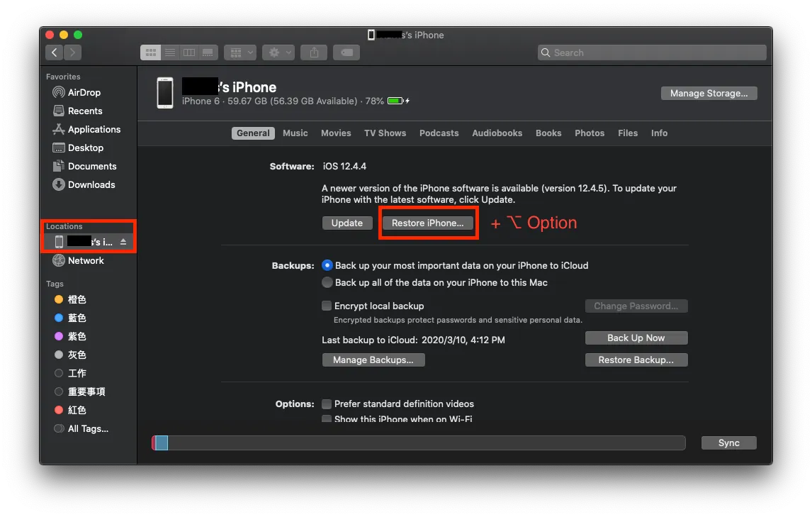The image size is (812, 517).
Task: Click the Search field
Action: point(652,52)
